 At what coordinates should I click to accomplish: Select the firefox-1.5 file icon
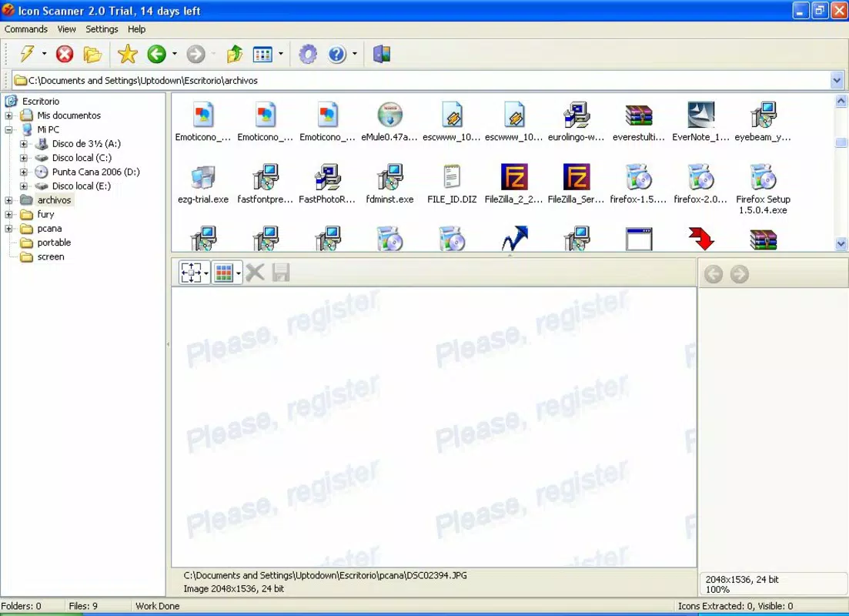[x=639, y=177]
